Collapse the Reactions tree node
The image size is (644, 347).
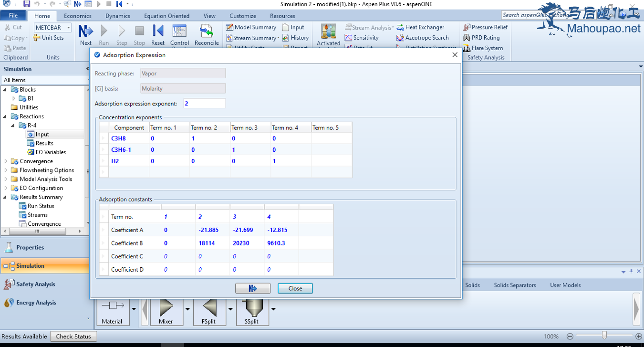coord(6,116)
